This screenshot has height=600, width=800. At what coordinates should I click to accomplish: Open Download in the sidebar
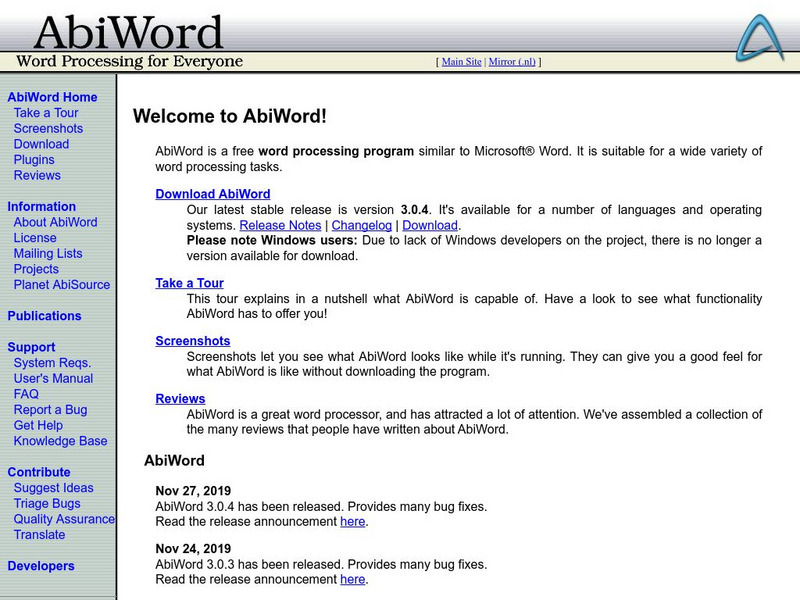[41, 144]
